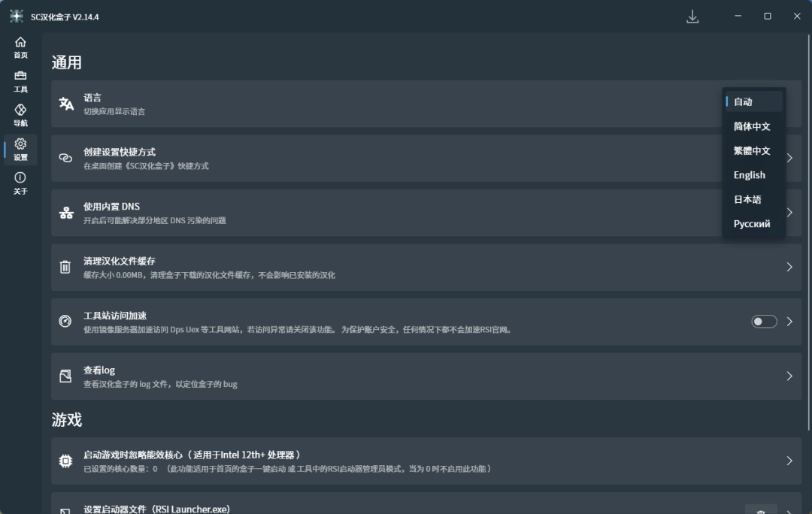Click the download icon in title bar
Screen dimensions: 812x514
pyautogui.click(x=692, y=17)
